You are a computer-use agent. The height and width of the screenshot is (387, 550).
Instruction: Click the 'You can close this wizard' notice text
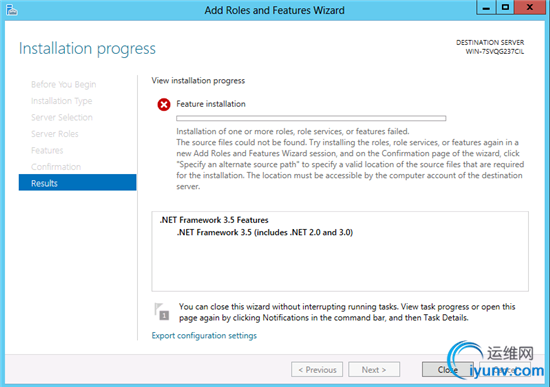(347, 312)
